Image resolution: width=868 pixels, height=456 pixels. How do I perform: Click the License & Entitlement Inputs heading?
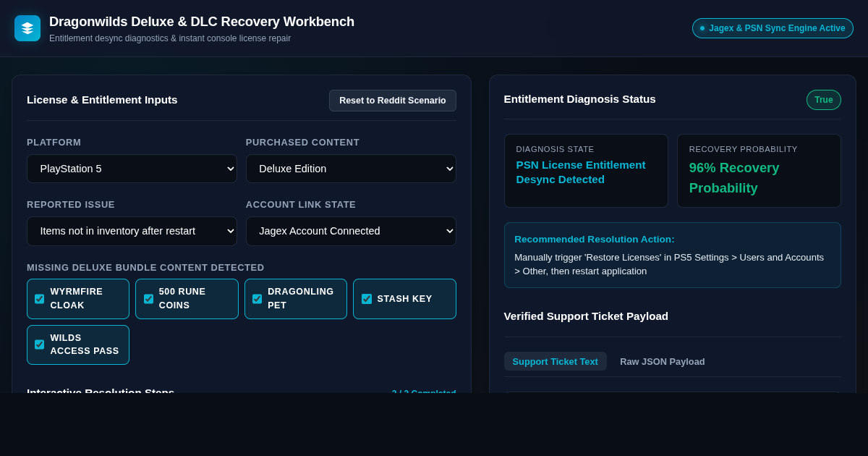point(102,100)
